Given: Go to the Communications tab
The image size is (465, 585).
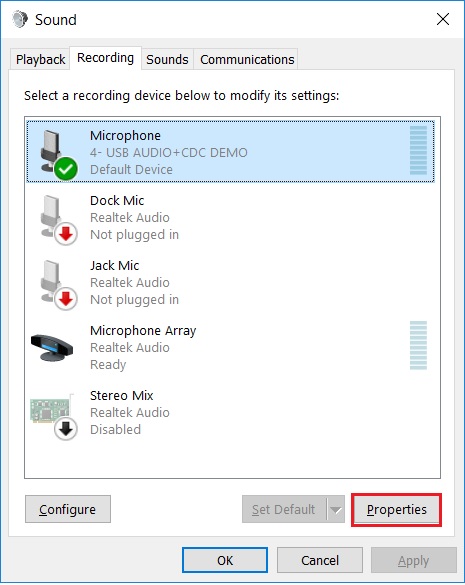Looking at the screenshot, I should point(247,59).
